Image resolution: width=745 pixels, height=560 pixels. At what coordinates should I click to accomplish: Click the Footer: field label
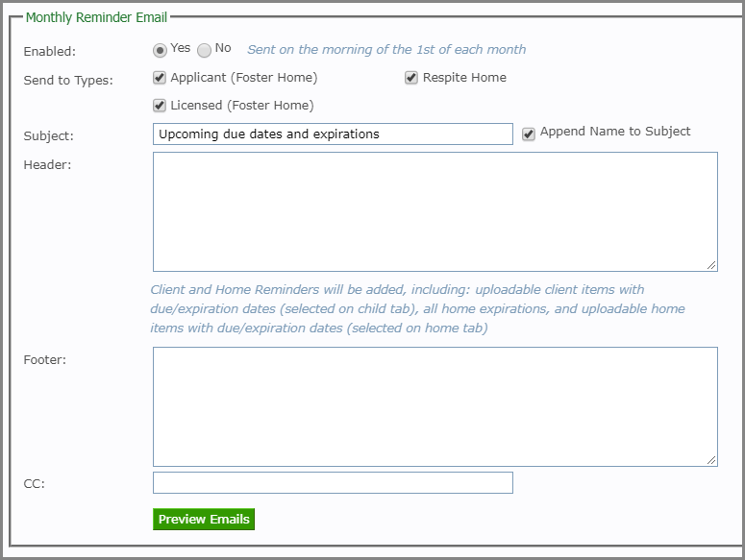click(x=45, y=360)
